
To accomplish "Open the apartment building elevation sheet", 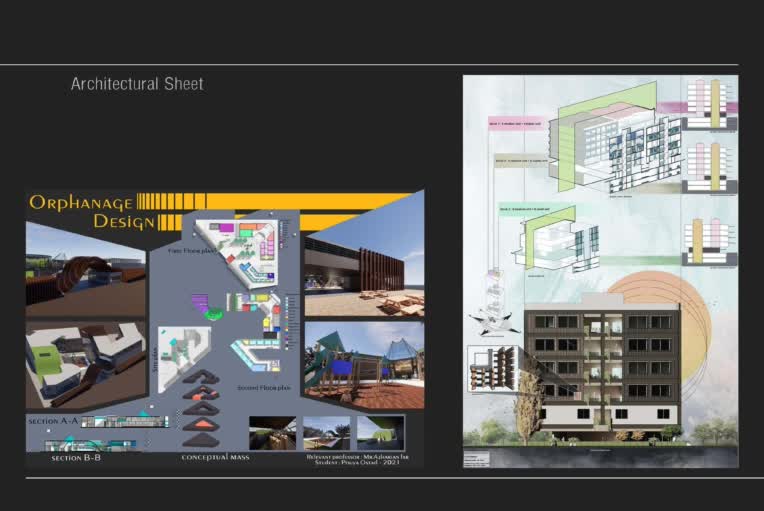I will [x=600, y=271].
